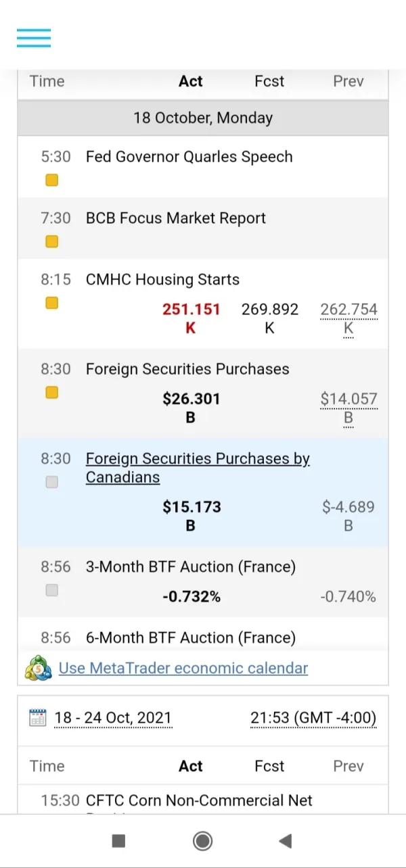406x868 pixels.
Task: Select the Fcst column header at top
Action: (x=269, y=81)
